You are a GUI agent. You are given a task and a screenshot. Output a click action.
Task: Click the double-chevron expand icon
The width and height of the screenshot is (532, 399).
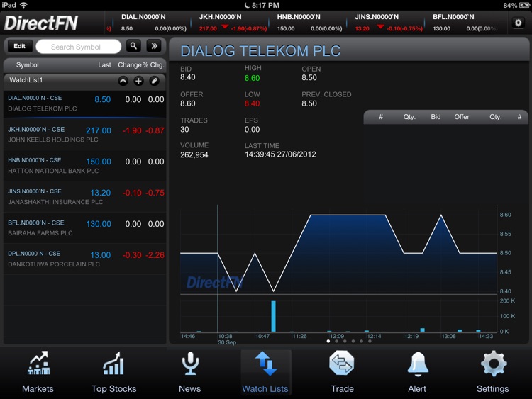click(154, 46)
